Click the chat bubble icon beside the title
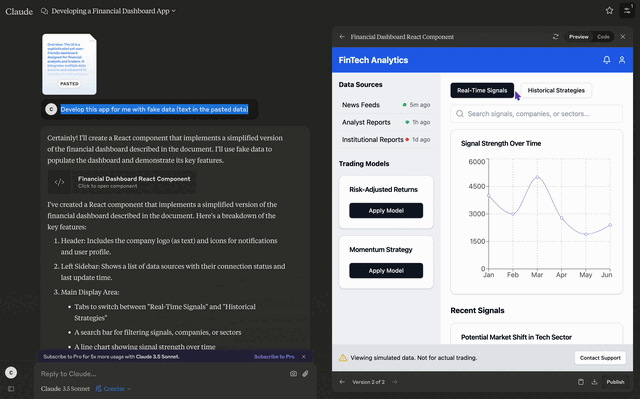 click(x=44, y=11)
